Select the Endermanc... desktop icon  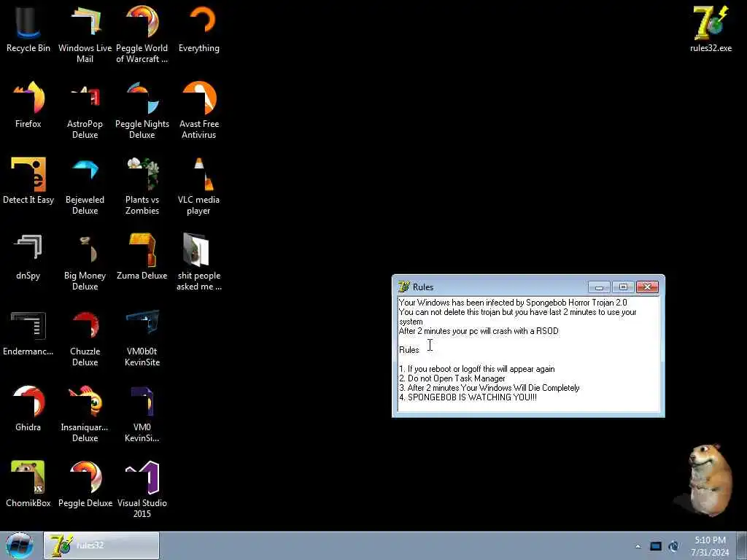click(x=28, y=332)
